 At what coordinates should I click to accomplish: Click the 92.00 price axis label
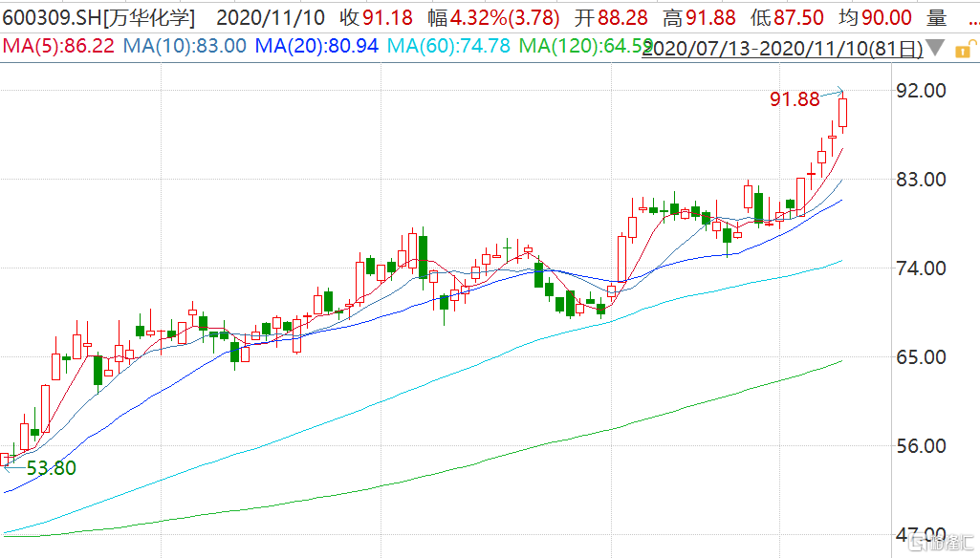[921, 91]
